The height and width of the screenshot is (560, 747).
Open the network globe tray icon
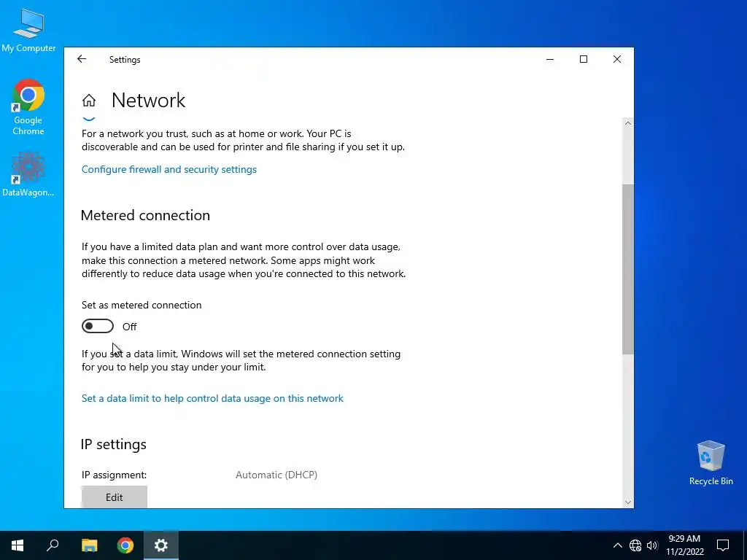click(635, 545)
